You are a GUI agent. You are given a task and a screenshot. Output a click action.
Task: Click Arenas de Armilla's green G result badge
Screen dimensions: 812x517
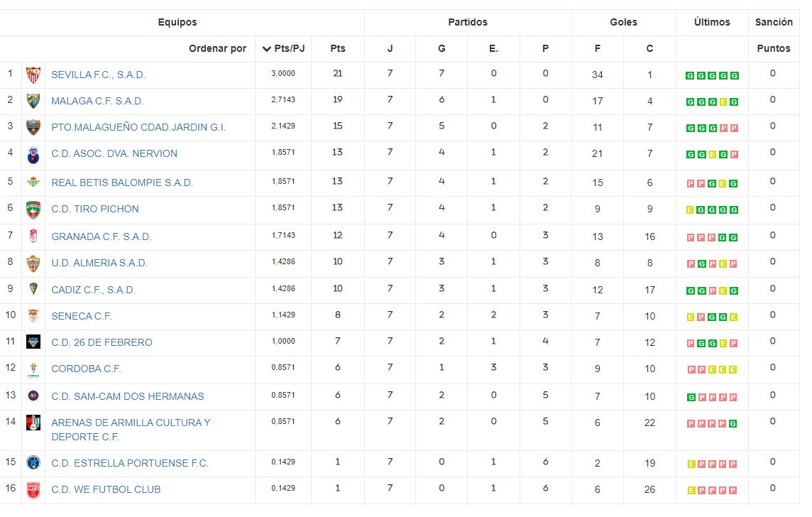[x=733, y=424]
